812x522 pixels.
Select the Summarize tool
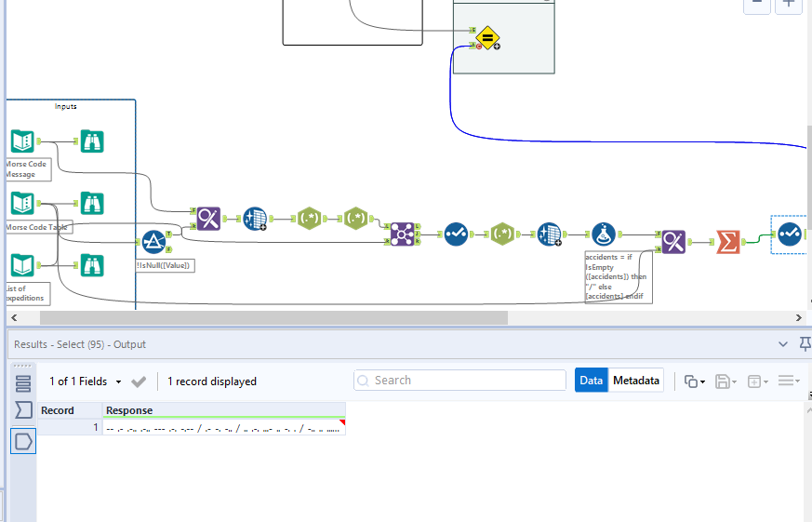point(728,242)
